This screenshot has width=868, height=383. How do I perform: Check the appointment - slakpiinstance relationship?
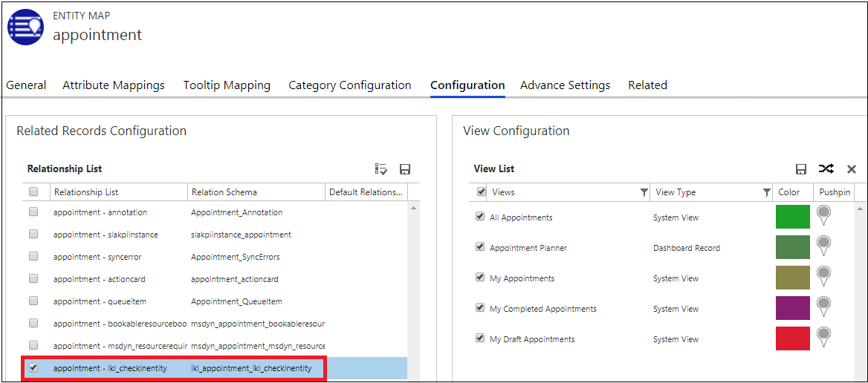(33, 235)
